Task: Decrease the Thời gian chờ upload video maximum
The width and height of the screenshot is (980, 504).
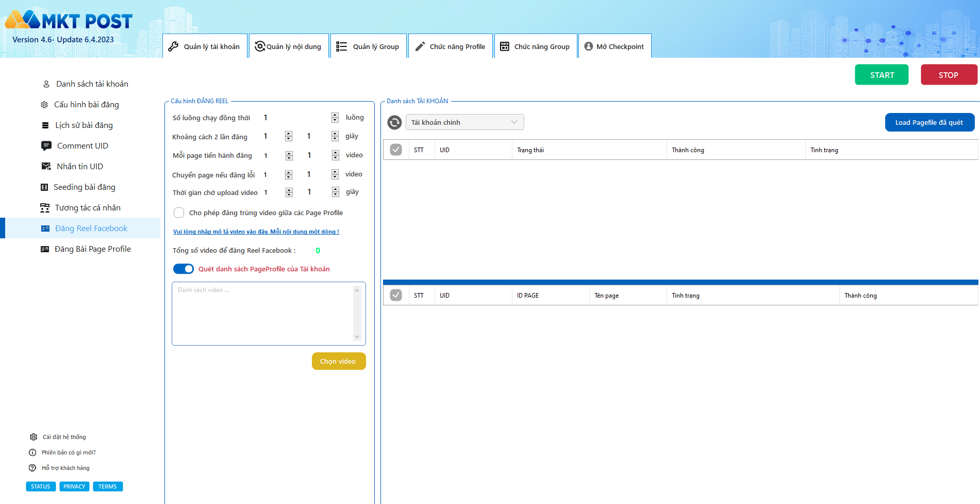Action: coord(336,194)
